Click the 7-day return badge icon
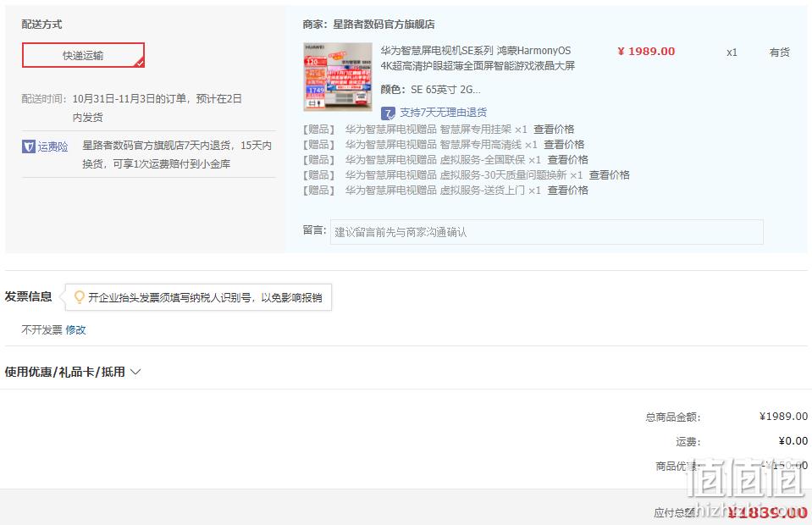 [x=388, y=113]
